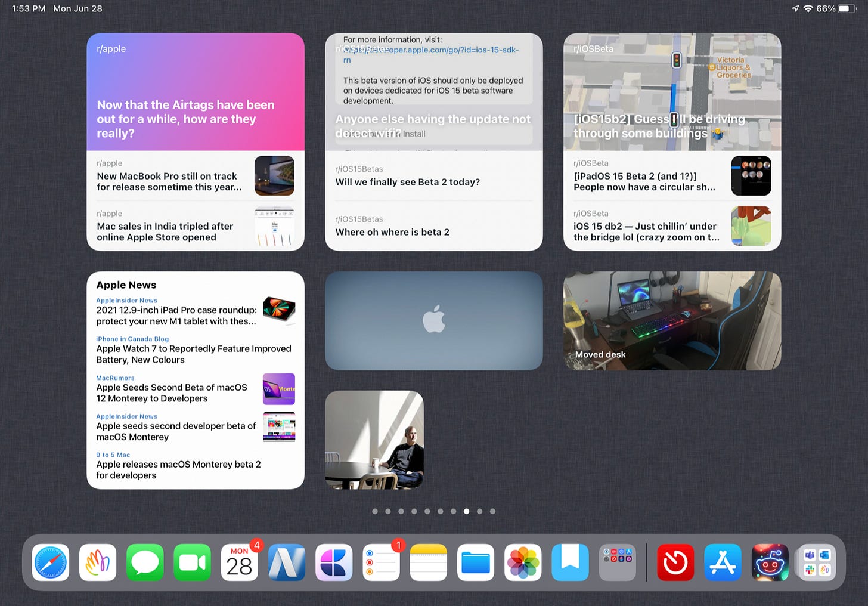Image resolution: width=868 pixels, height=606 pixels.
Task: Open the Mac sales India post thumbnail
Action: coord(274,226)
